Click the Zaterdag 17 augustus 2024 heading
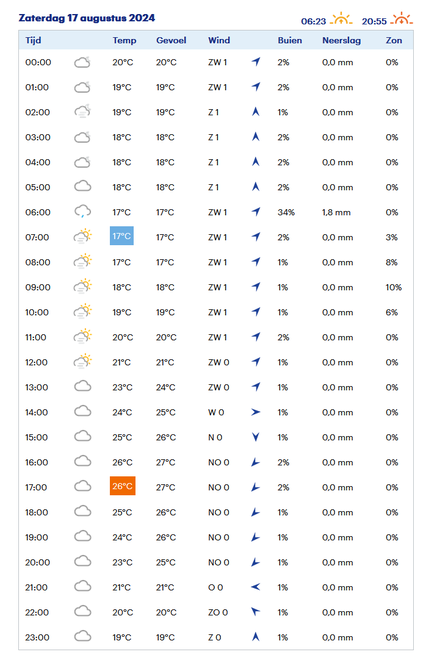 click(x=87, y=18)
